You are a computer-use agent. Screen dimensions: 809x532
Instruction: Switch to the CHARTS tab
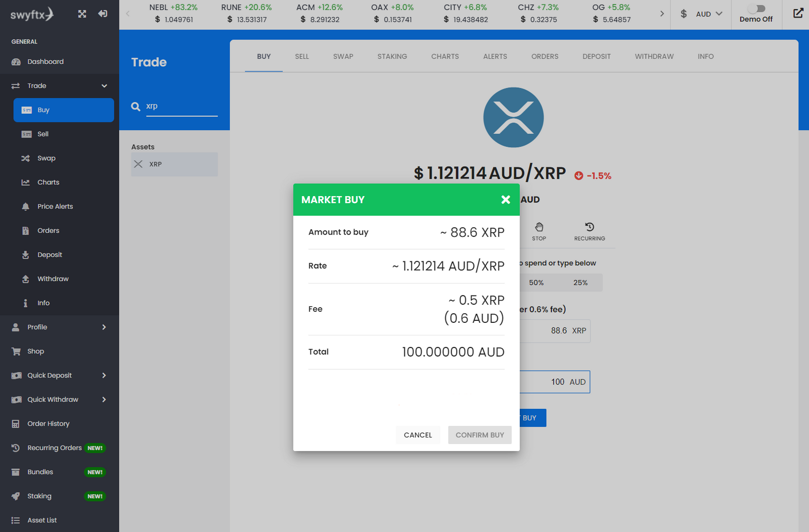click(x=445, y=57)
